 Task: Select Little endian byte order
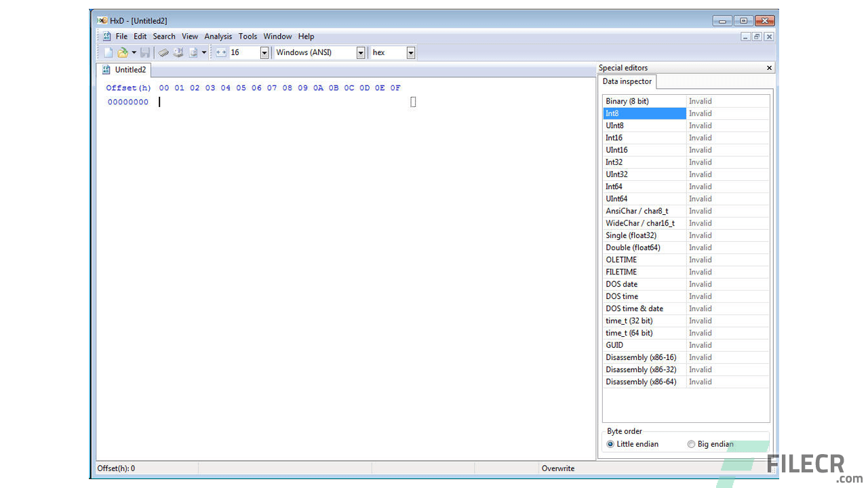point(611,444)
